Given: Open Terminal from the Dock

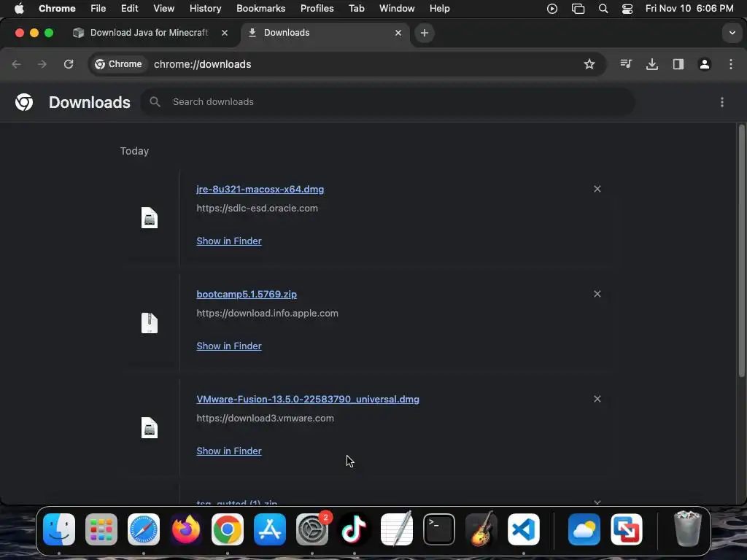Looking at the screenshot, I should point(438,529).
